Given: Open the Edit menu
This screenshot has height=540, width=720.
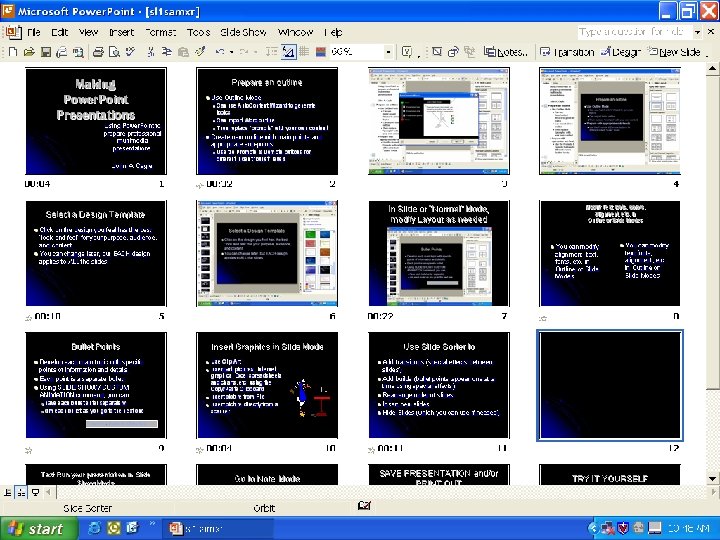Looking at the screenshot, I should [x=60, y=32].
